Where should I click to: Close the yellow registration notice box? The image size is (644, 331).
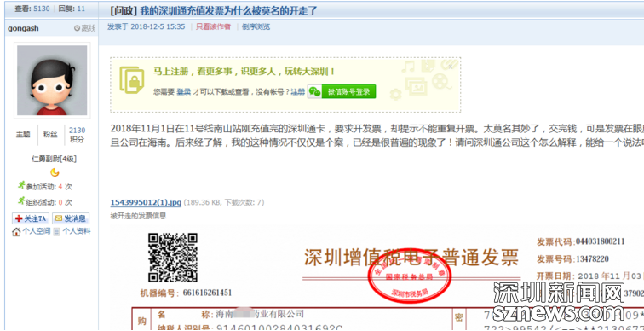point(451,66)
